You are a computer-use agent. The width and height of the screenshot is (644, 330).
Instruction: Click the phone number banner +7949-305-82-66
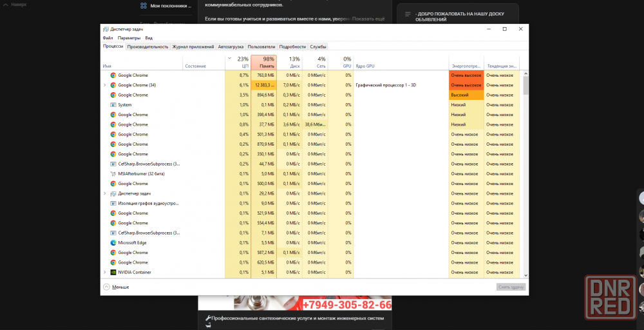[x=346, y=305]
